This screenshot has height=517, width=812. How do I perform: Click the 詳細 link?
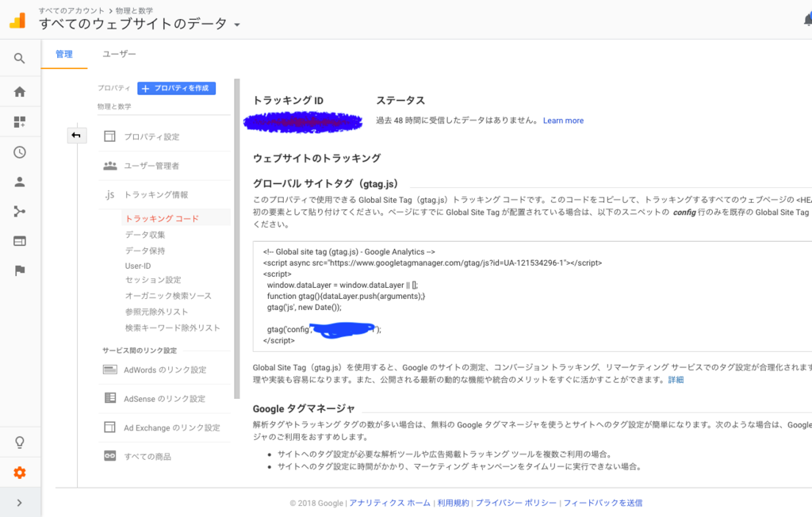[x=676, y=380]
